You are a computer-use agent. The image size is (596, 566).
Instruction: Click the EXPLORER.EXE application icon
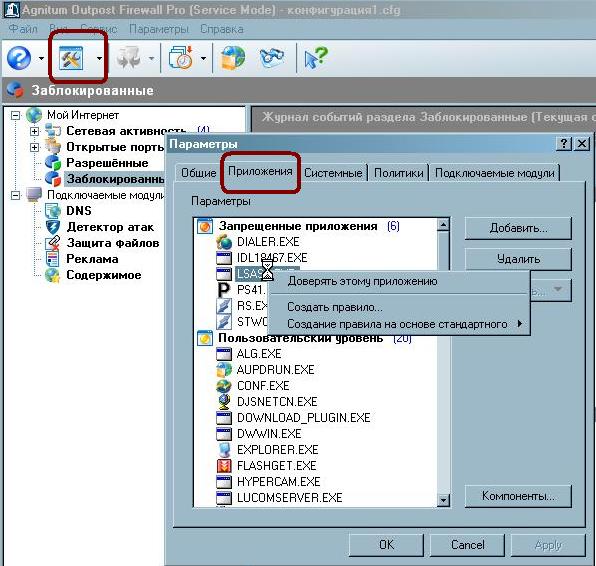[x=224, y=450]
